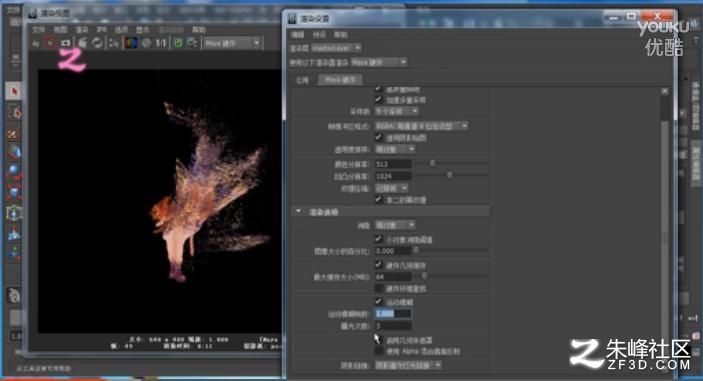703x381 pixels.
Task: Toggle the accelerated multi-sampling checkbox
Action: click(378, 100)
